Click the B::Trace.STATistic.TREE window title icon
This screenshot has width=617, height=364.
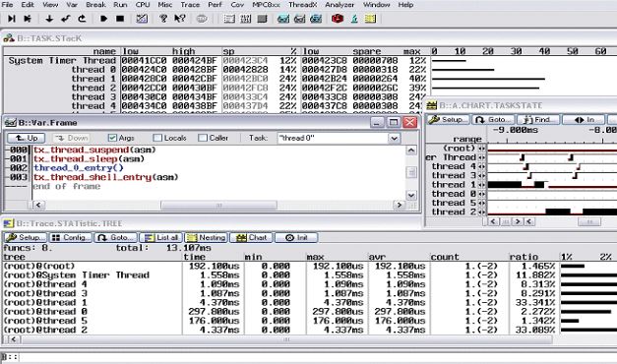8,223
